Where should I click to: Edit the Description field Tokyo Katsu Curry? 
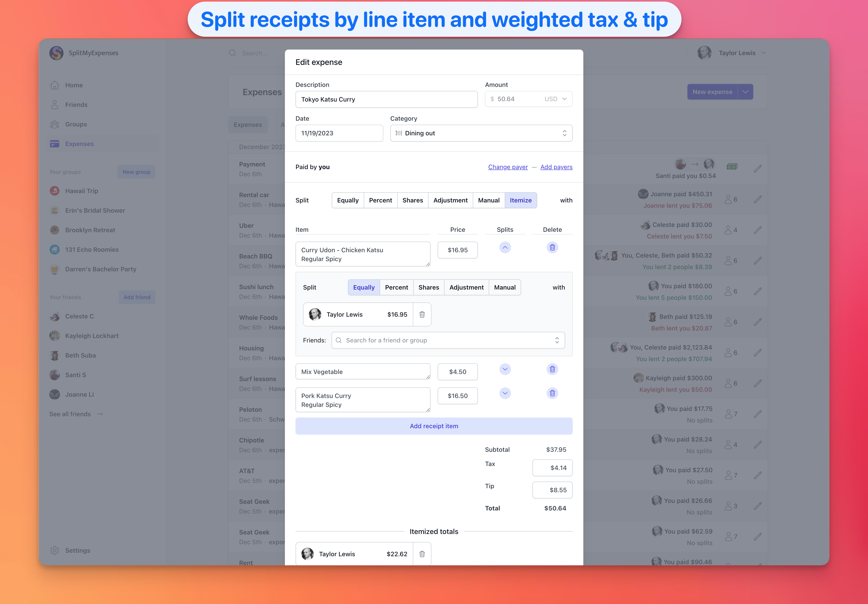pos(386,100)
